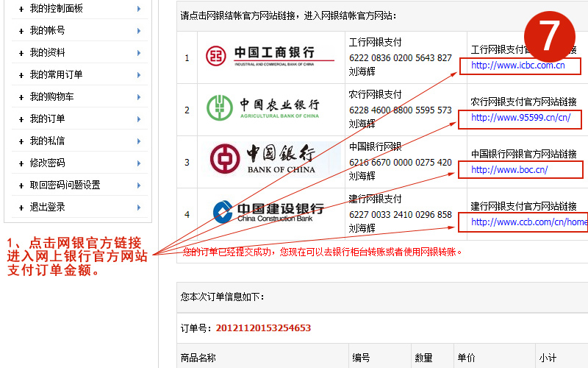Expand arrow beside 我的常用订单
588x368 pixels.
tap(139, 75)
